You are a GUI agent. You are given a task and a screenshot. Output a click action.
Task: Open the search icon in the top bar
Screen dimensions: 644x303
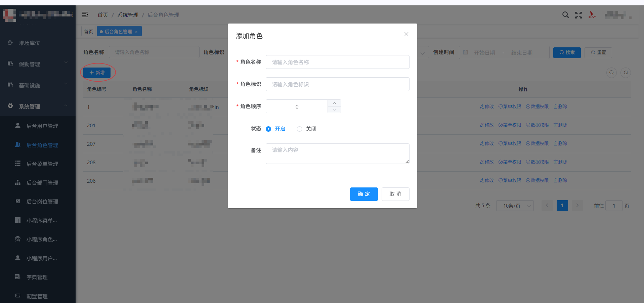click(565, 15)
